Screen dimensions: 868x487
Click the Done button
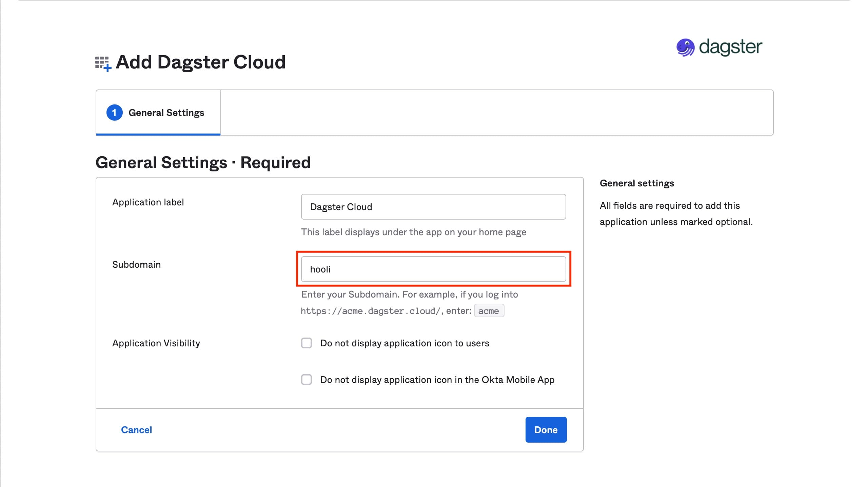point(546,429)
